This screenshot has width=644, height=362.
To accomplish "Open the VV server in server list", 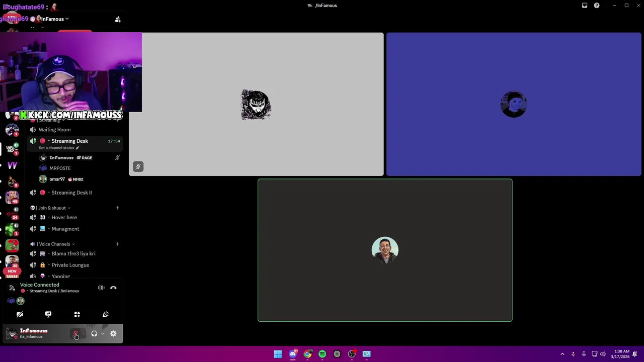I will click(x=12, y=165).
